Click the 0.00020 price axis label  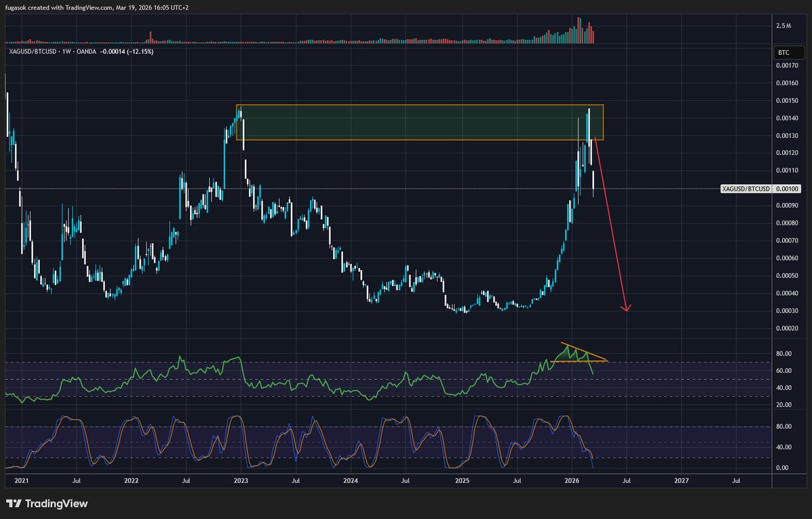pyautogui.click(x=786, y=329)
